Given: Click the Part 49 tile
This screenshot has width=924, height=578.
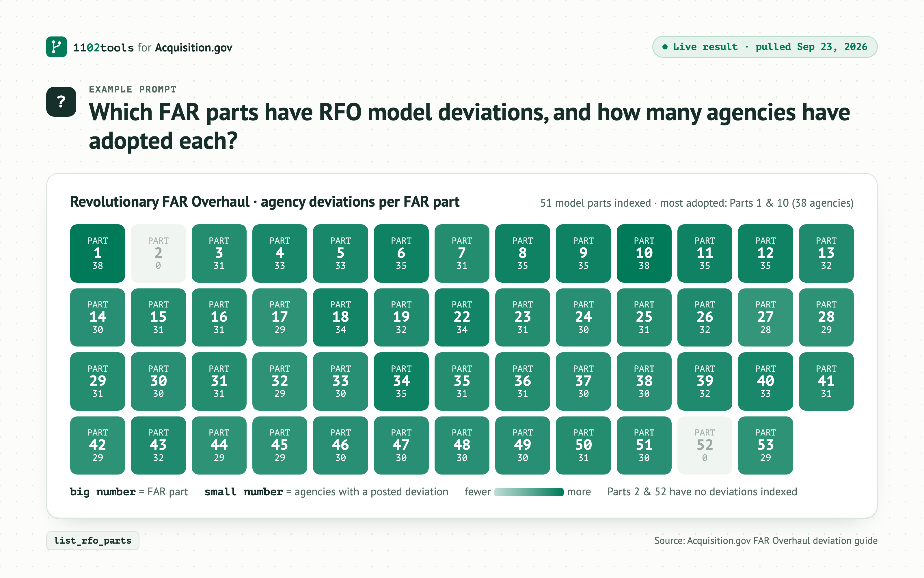Looking at the screenshot, I should point(523,445).
